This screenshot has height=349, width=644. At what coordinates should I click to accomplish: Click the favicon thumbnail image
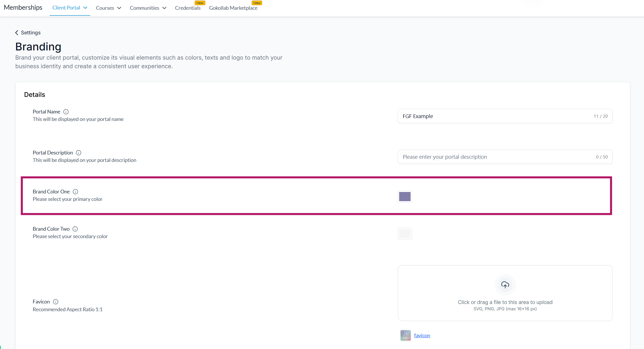pyautogui.click(x=405, y=335)
